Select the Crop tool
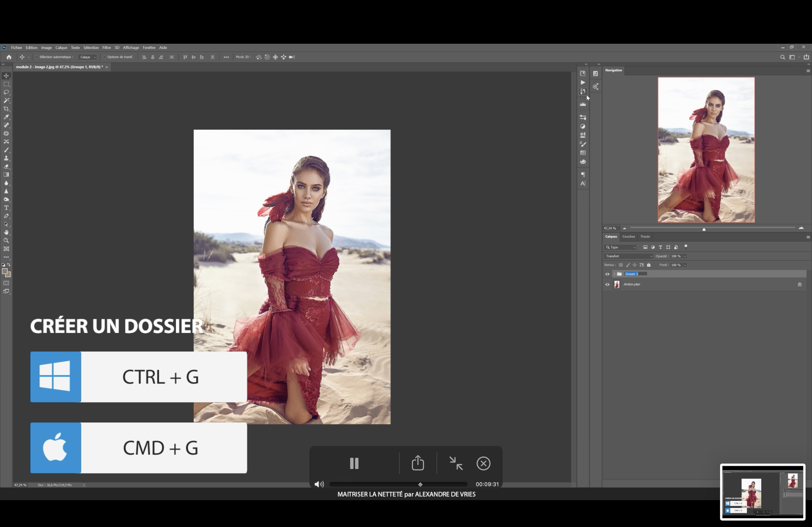 pyautogui.click(x=6, y=109)
